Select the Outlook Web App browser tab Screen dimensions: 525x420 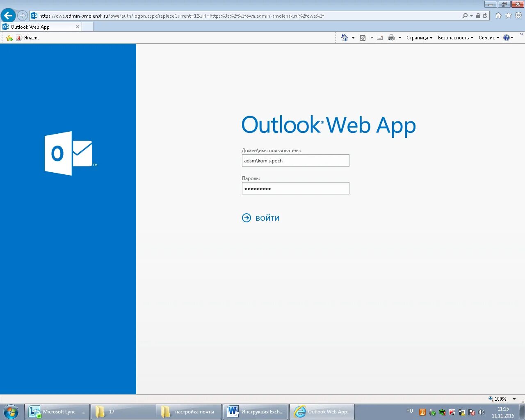pyautogui.click(x=41, y=27)
